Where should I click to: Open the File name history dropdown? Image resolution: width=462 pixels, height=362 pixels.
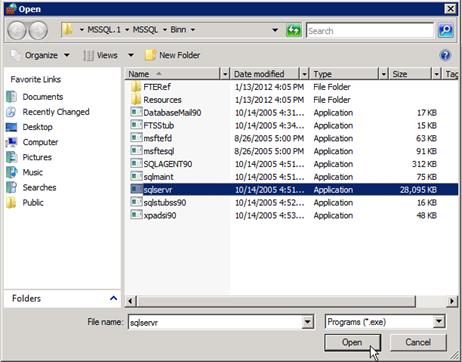point(307,322)
